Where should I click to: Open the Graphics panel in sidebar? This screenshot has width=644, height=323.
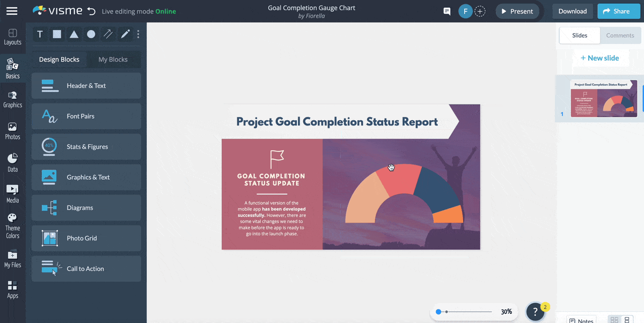pos(12,99)
